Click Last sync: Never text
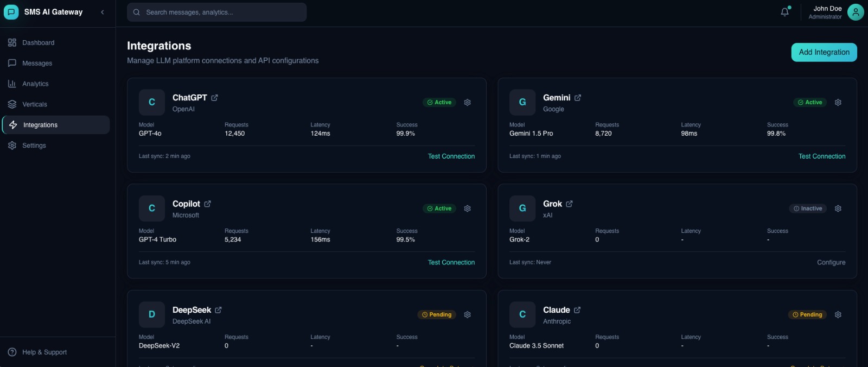This screenshot has width=868, height=367. (x=530, y=262)
